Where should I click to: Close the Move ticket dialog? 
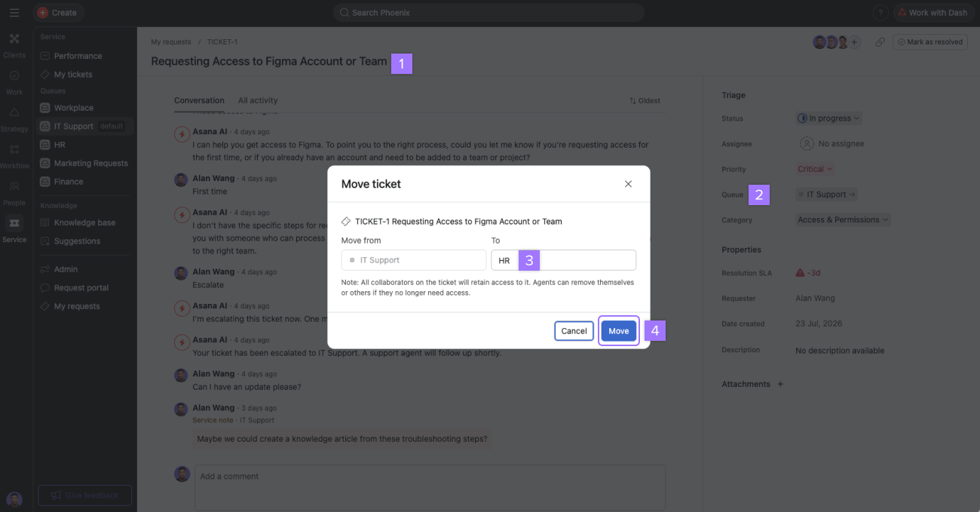click(628, 184)
